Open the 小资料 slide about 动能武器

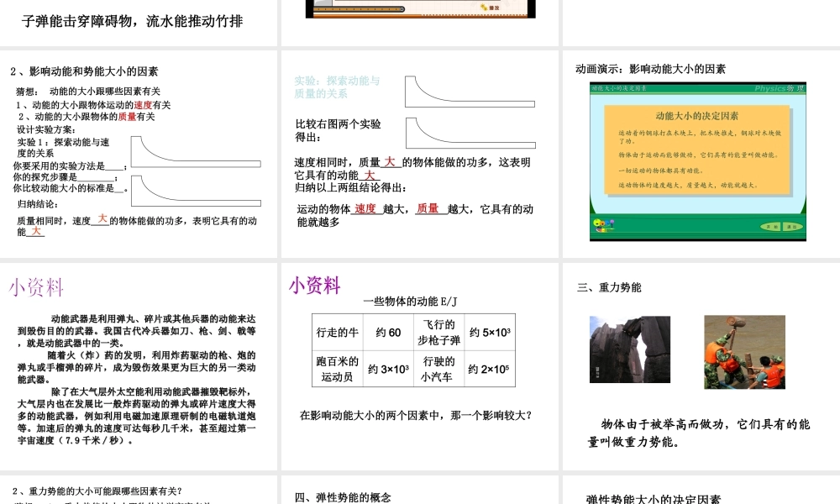(x=139, y=366)
